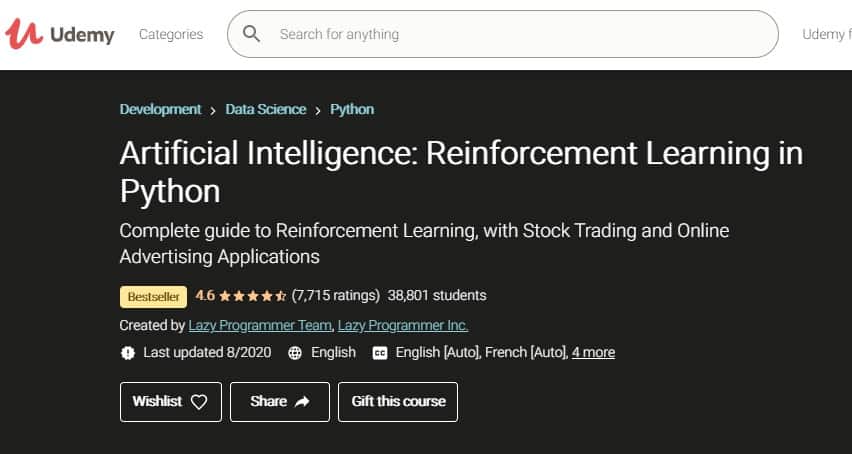Click the chevron after Development breadcrumb
852x454 pixels.
coord(213,110)
